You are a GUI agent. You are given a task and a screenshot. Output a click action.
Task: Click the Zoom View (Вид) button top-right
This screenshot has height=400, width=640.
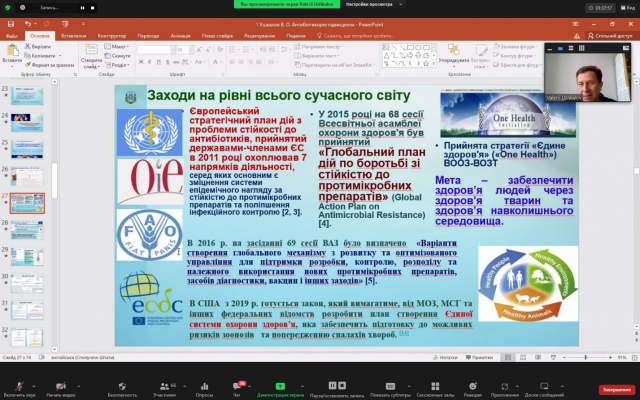point(627,8)
